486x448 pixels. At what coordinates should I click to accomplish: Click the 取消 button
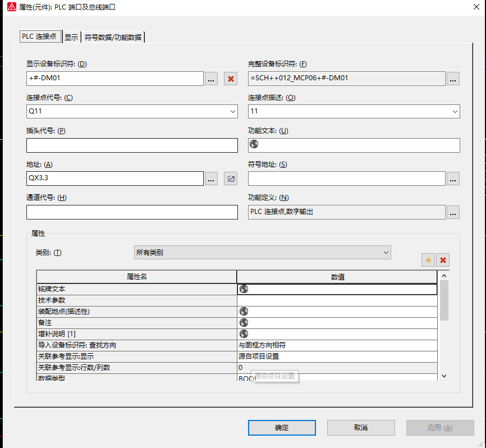[361, 428]
